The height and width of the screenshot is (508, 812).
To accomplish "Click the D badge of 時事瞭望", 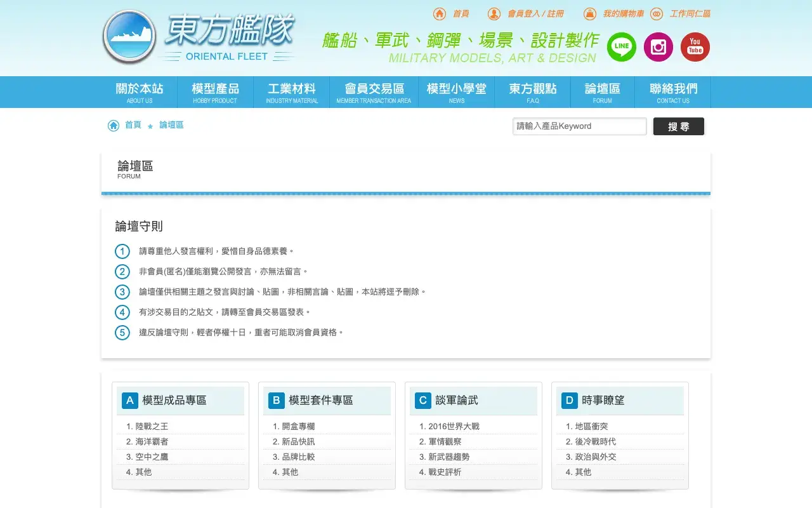I will coord(570,401).
